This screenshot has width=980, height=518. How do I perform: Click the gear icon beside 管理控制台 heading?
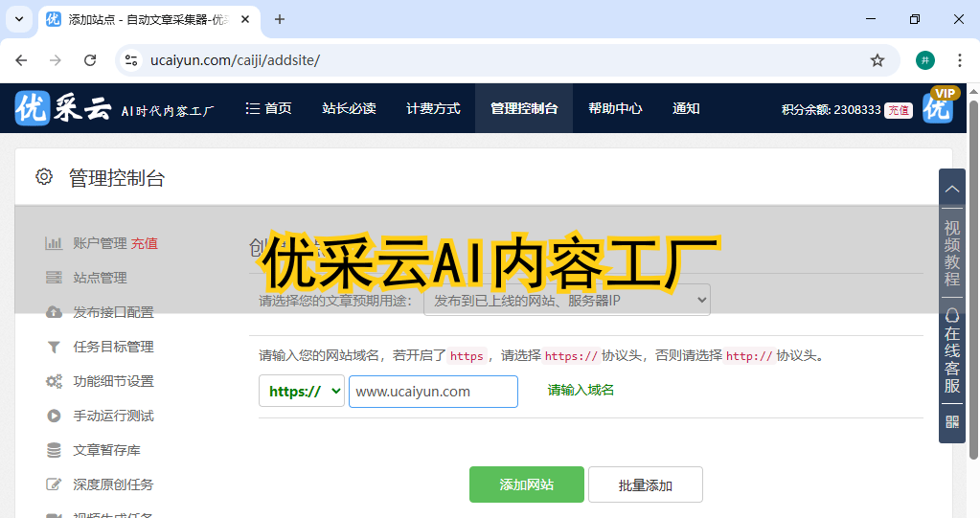44,177
